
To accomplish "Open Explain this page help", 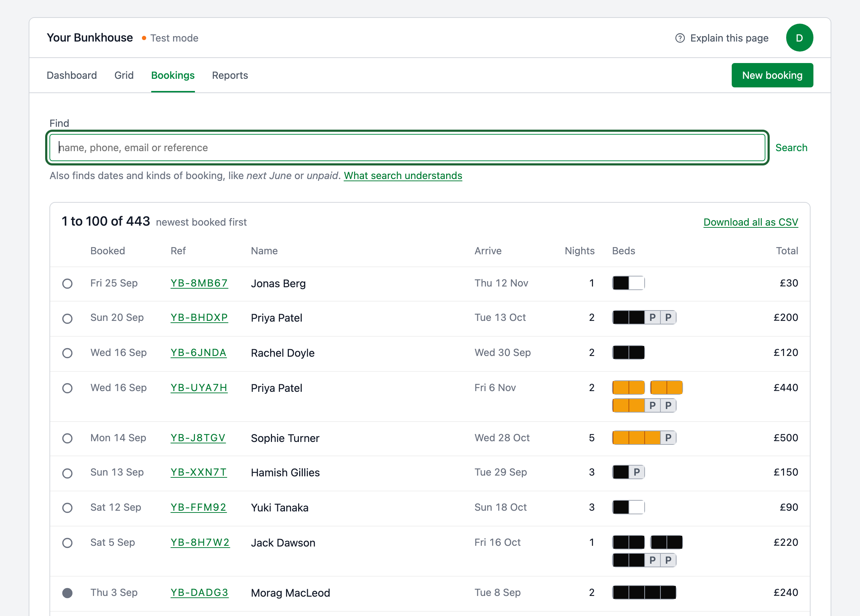I will tap(722, 38).
